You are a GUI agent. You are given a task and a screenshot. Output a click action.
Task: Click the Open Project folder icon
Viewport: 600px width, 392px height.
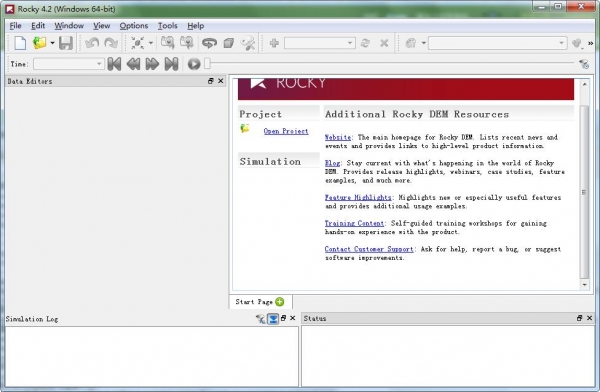[39, 43]
